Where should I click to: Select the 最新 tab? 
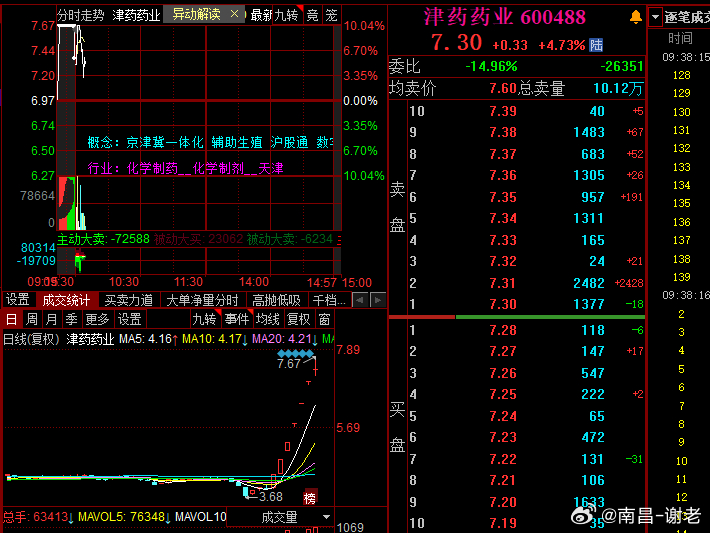pyautogui.click(x=261, y=15)
